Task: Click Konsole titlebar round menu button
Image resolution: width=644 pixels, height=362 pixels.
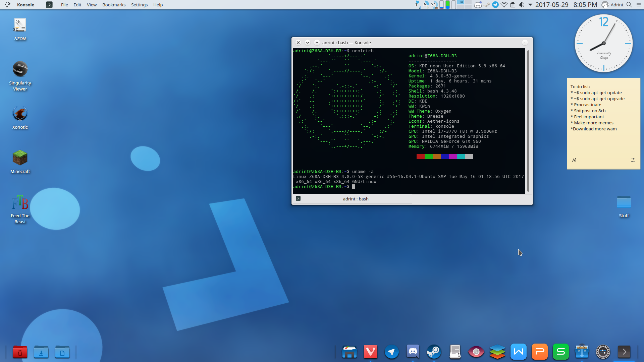Action: click(525, 43)
